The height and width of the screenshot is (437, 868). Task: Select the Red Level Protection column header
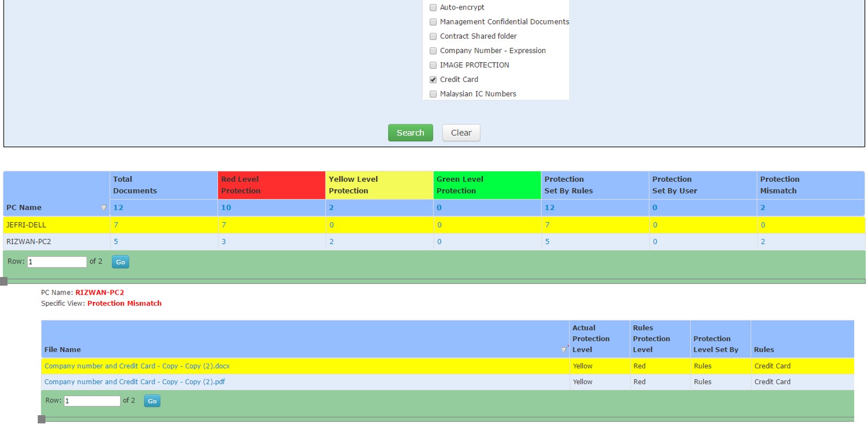271,185
